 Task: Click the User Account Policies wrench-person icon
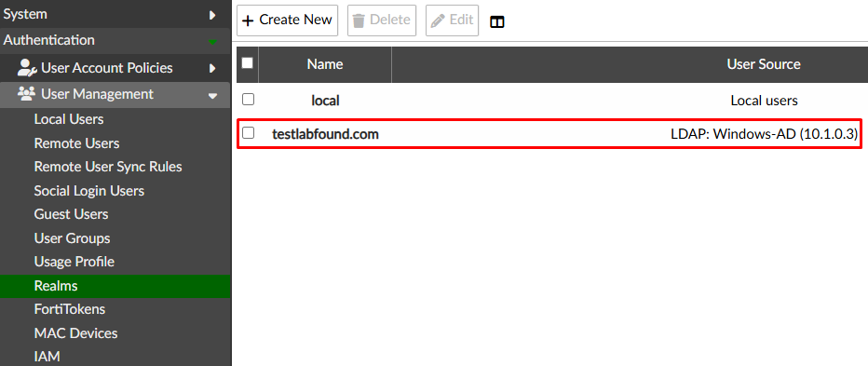(x=27, y=68)
